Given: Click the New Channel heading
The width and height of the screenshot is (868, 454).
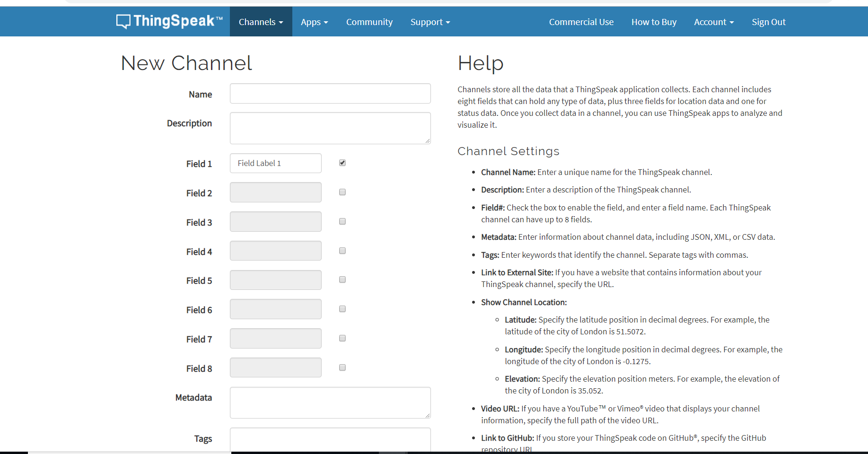Looking at the screenshot, I should (x=186, y=63).
